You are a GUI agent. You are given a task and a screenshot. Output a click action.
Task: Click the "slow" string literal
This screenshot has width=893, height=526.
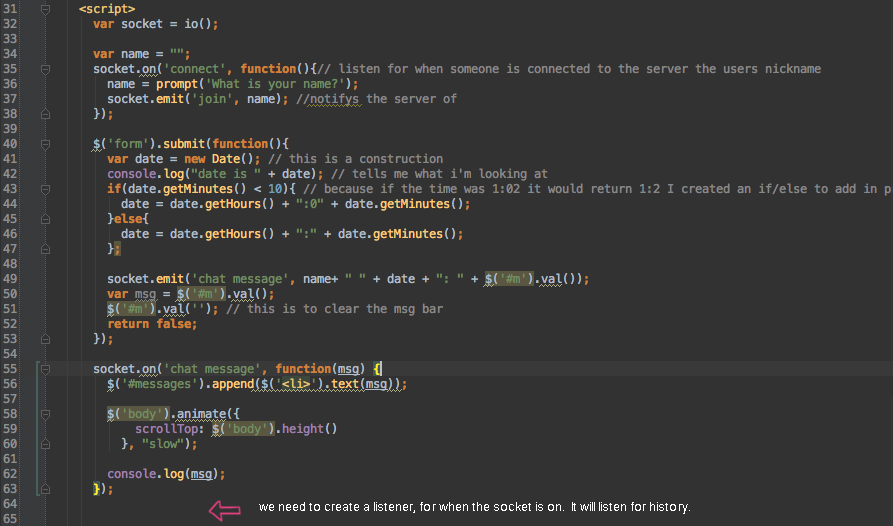(163, 444)
